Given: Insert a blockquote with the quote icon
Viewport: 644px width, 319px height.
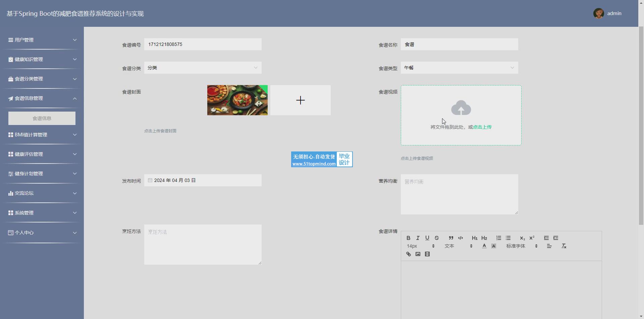Looking at the screenshot, I should pyautogui.click(x=451, y=238).
